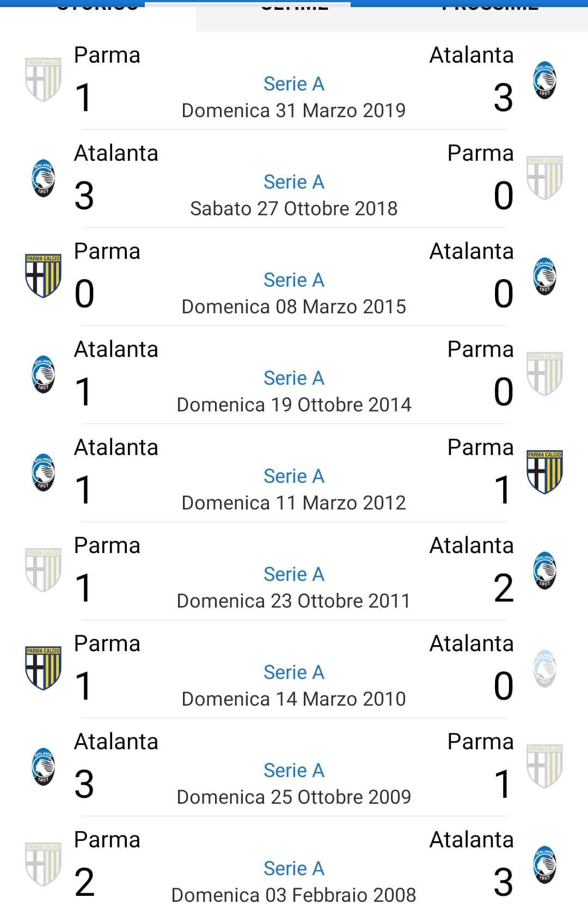Open the Storico tab
The image size is (588, 904).
(98, 8)
